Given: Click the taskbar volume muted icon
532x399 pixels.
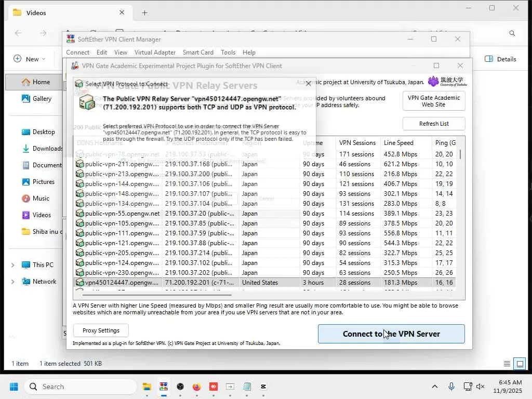Looking at the screenshot, I should (x=480, y=387).
